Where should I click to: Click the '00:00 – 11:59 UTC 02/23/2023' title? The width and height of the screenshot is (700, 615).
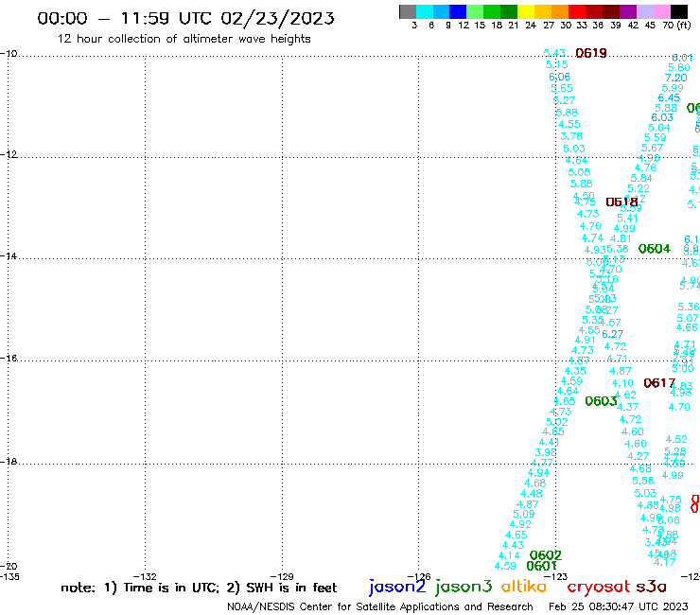point(185,18)
